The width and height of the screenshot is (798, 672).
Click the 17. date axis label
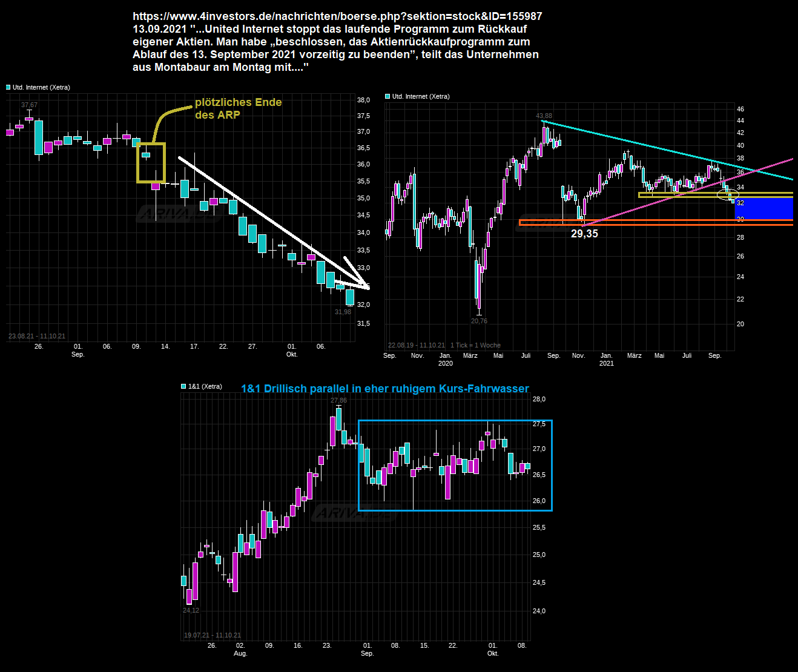[194, 347]
